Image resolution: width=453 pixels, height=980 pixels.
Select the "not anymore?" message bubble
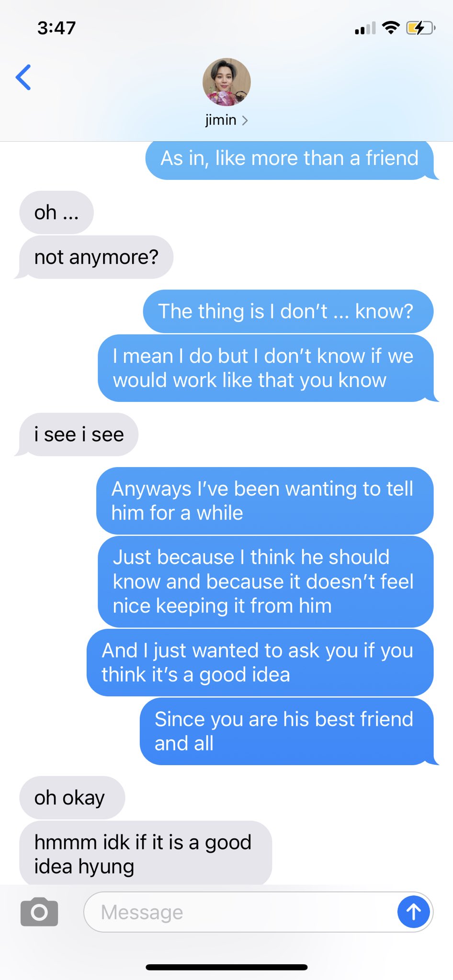(96, 257)
